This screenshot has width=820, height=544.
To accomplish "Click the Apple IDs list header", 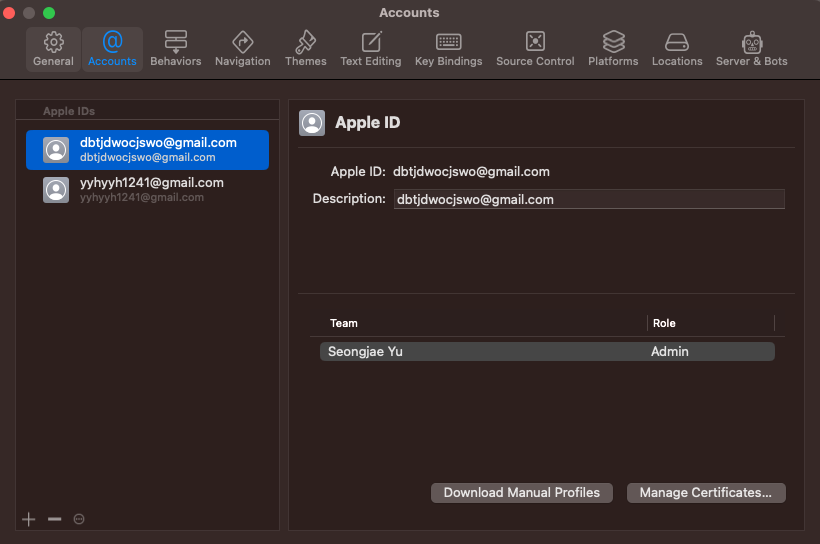I will [69, 111].
